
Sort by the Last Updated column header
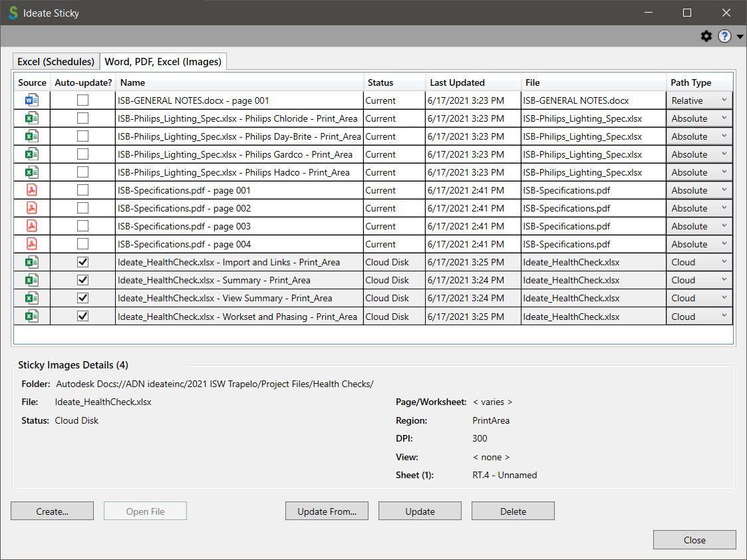[473, 82]
